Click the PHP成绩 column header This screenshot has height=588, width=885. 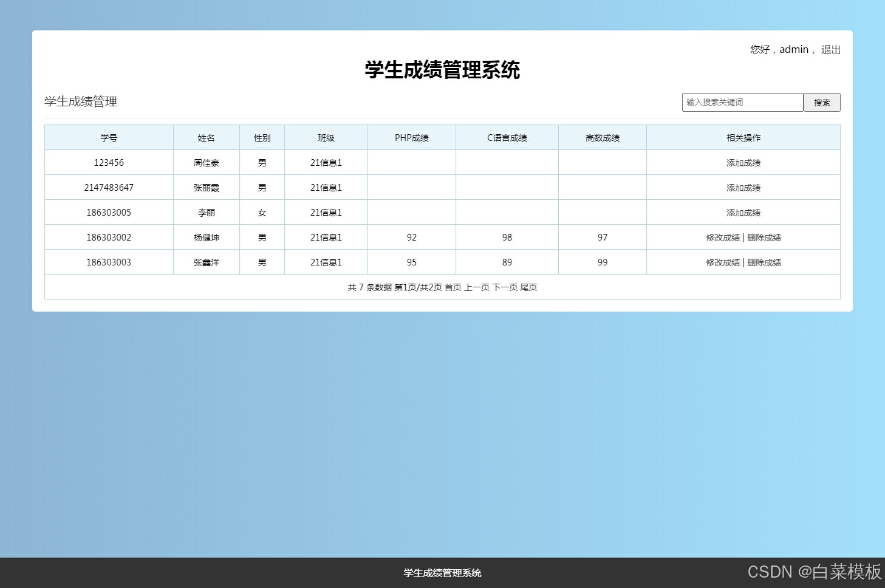(x=412, y=138)
